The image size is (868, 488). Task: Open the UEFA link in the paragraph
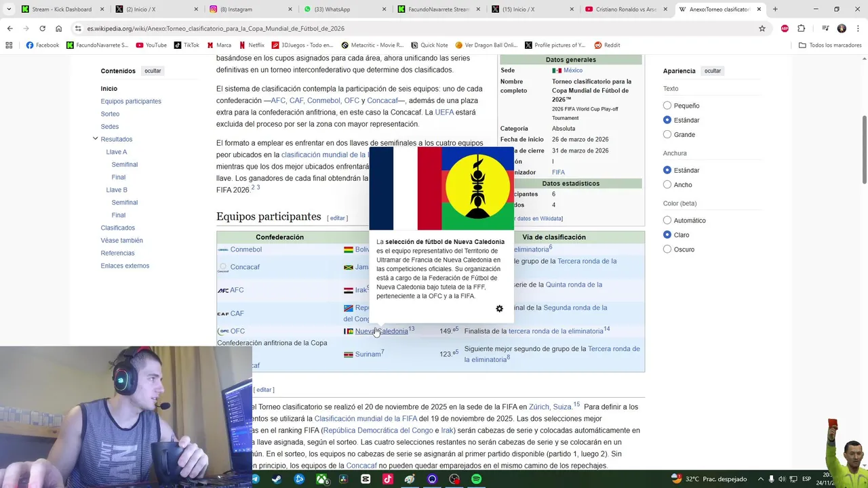444,113
